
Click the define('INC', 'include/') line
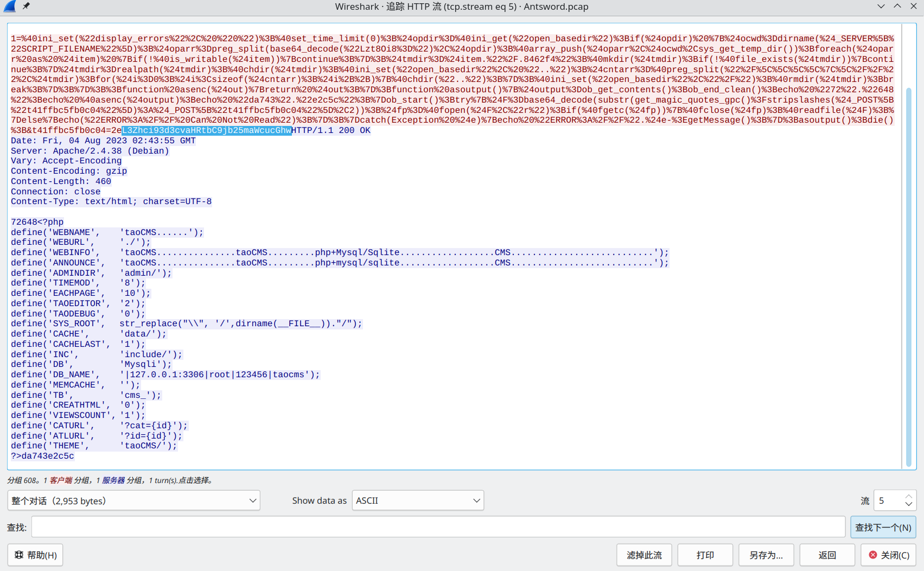coord(97,354)
